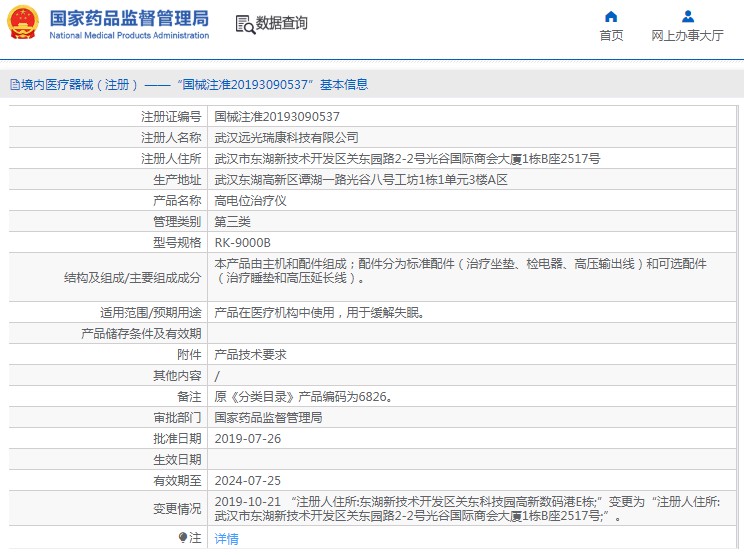
Task: Click the 产品储存条件及有效期 label
Action: (141, 333)
